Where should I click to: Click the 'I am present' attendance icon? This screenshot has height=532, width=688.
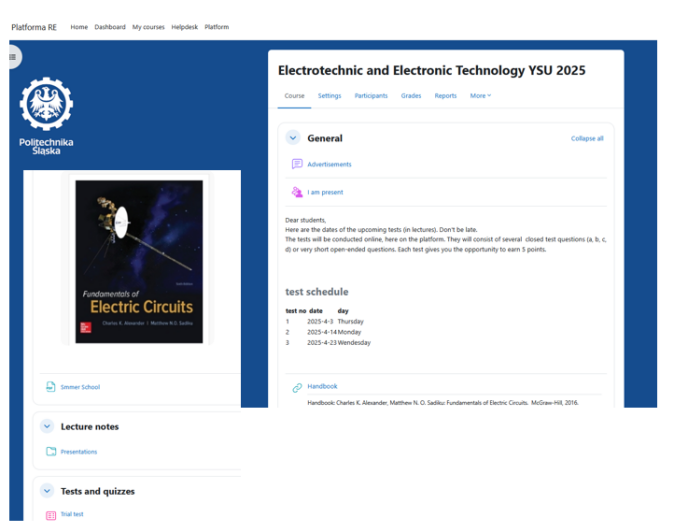point(297,192)
